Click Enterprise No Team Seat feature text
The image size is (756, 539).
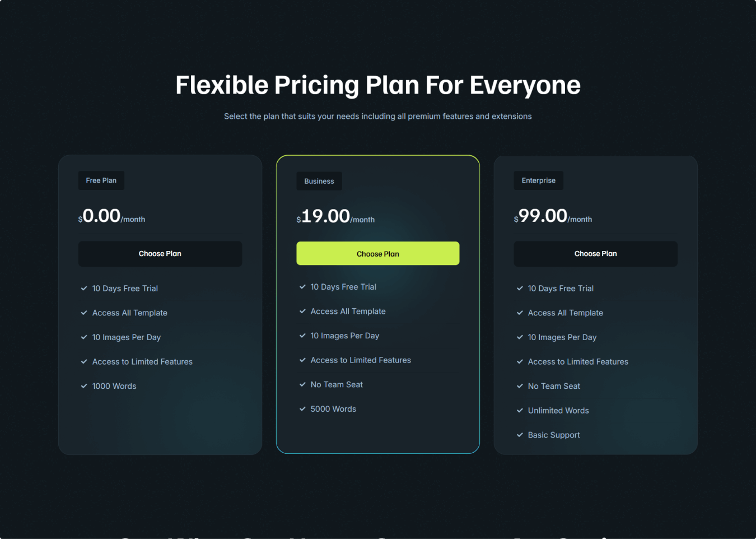click(554, 386)
